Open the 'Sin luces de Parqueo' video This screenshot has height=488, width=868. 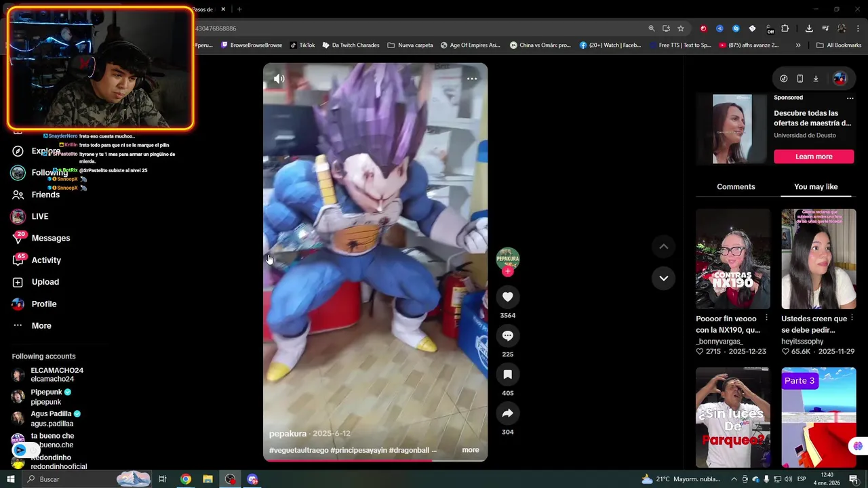tap(733, 418)
